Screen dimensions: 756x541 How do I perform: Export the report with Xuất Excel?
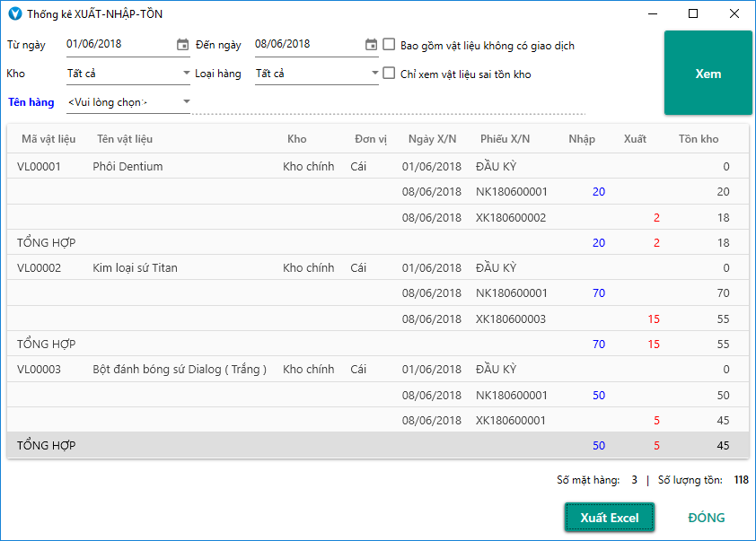(609, 518)
